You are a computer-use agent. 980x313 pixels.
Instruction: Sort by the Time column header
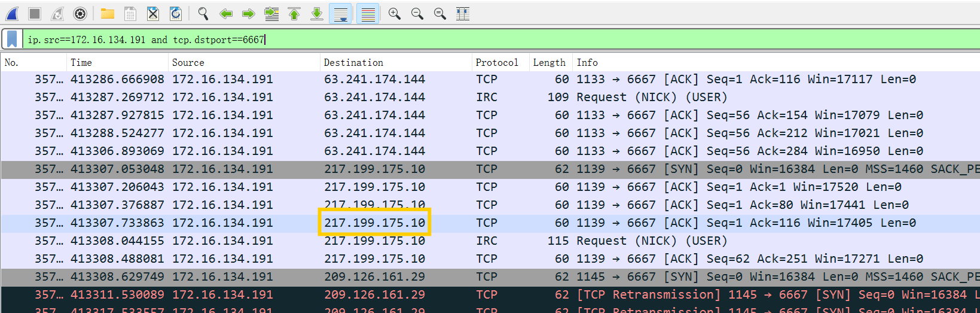click(117, 62)
